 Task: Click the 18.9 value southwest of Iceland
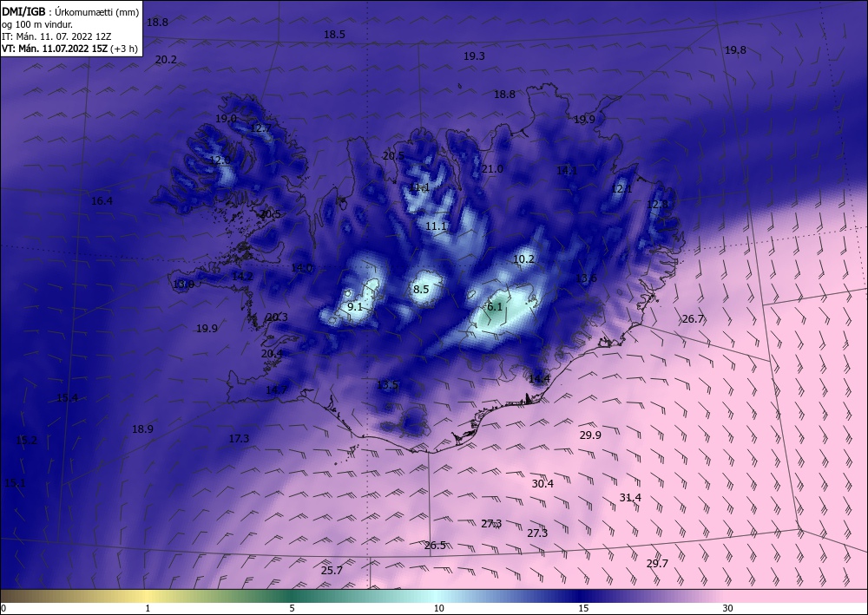point(142,429)
